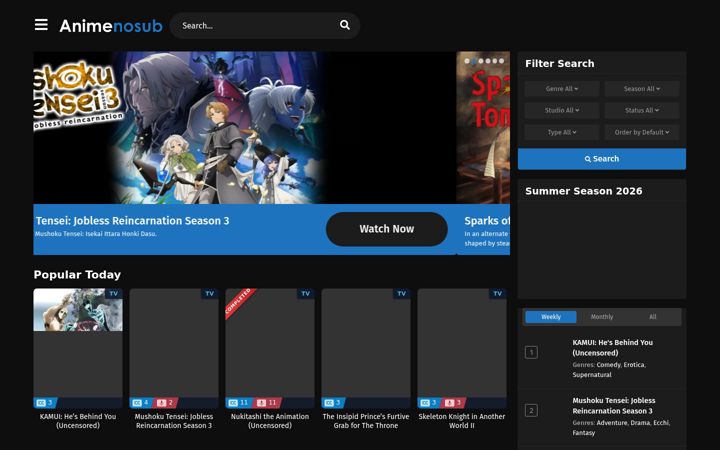Open Jobless Reincarnation Season 3 slider title
720x450 pixels.
click(132, 221)
